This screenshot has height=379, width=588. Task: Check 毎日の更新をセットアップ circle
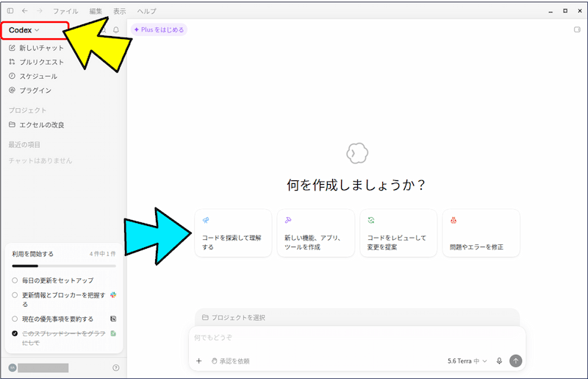point(15,280)
